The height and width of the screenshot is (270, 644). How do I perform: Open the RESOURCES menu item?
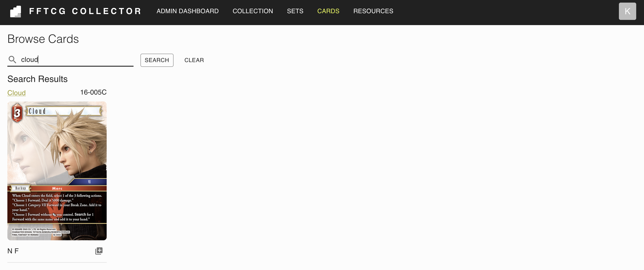(373, 11)
